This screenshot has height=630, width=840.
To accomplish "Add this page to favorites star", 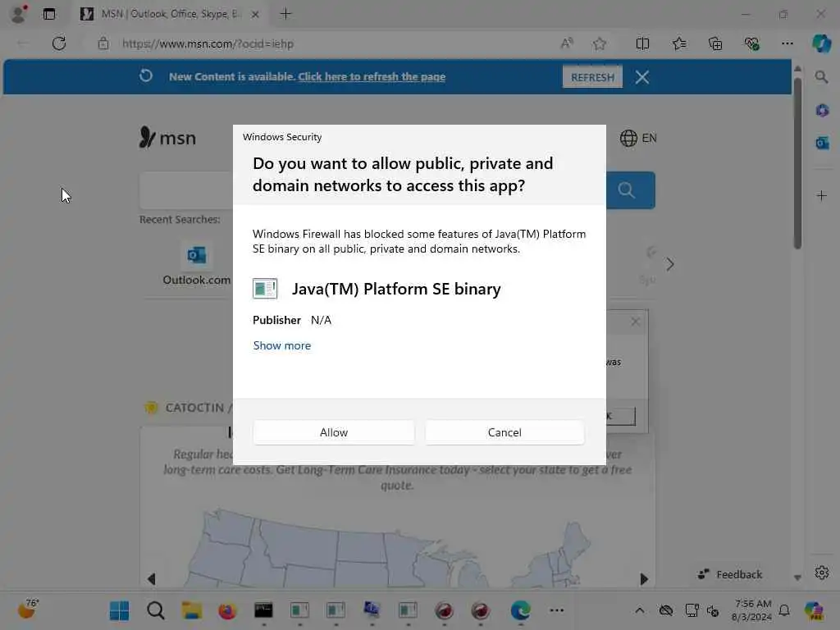I will pos(600,43).
